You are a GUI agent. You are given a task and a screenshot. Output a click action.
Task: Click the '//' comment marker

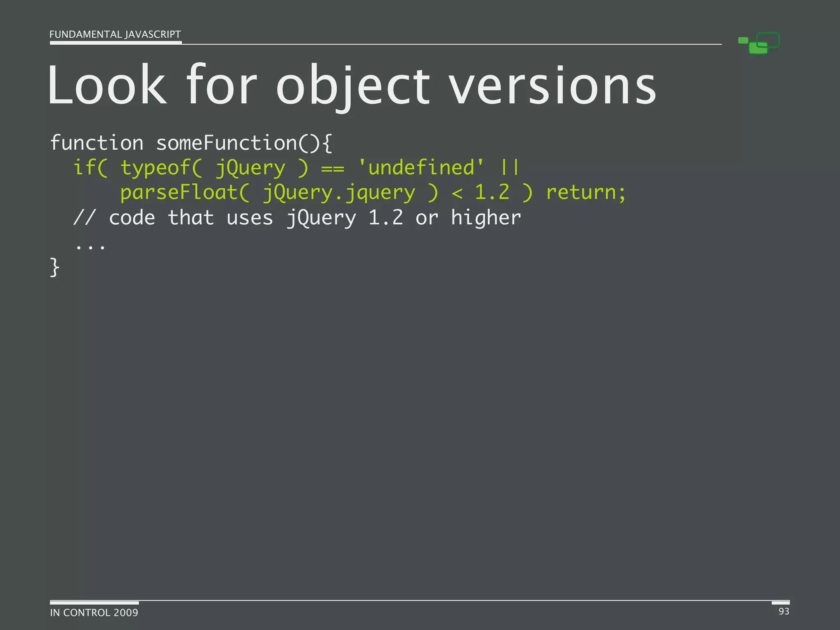pyautogui.click(x=84, y=218)
